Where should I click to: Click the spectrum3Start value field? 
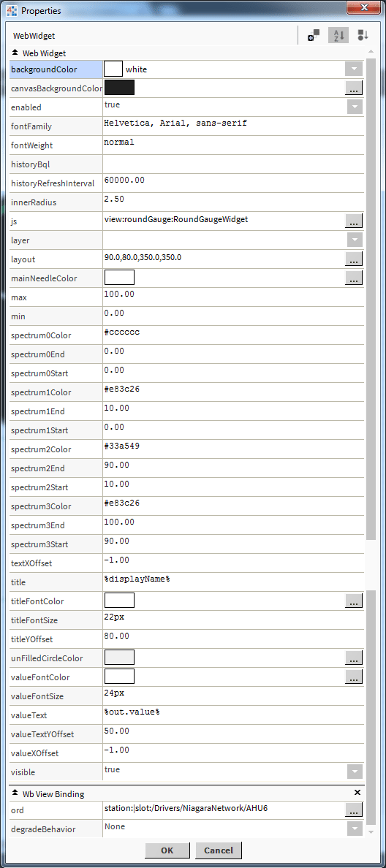click(x=233, y=543)
